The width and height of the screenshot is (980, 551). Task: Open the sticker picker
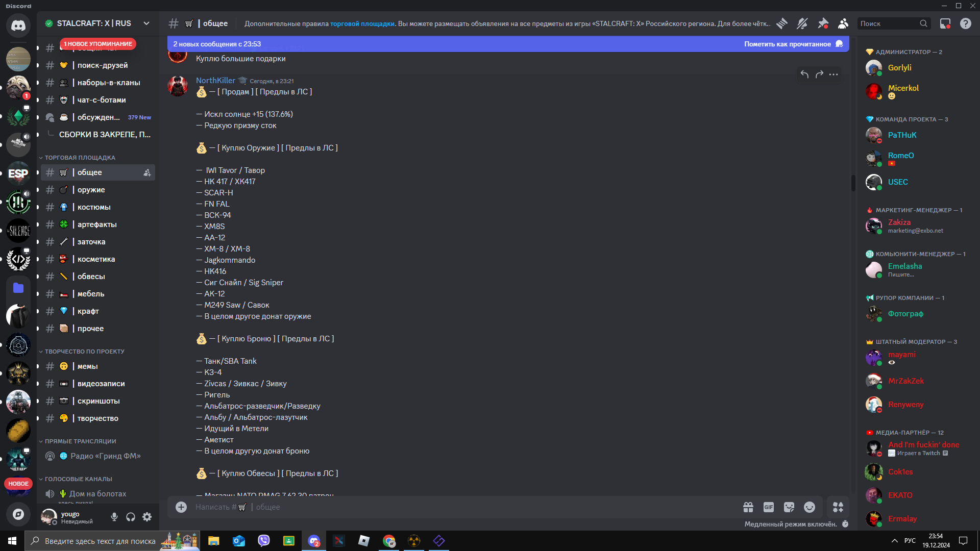789,507
